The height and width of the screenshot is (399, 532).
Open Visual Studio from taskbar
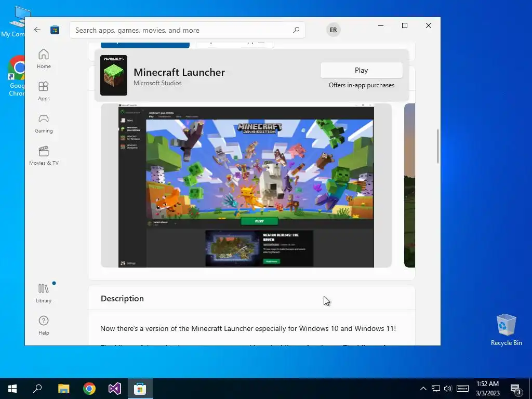[x=115, y=389]
